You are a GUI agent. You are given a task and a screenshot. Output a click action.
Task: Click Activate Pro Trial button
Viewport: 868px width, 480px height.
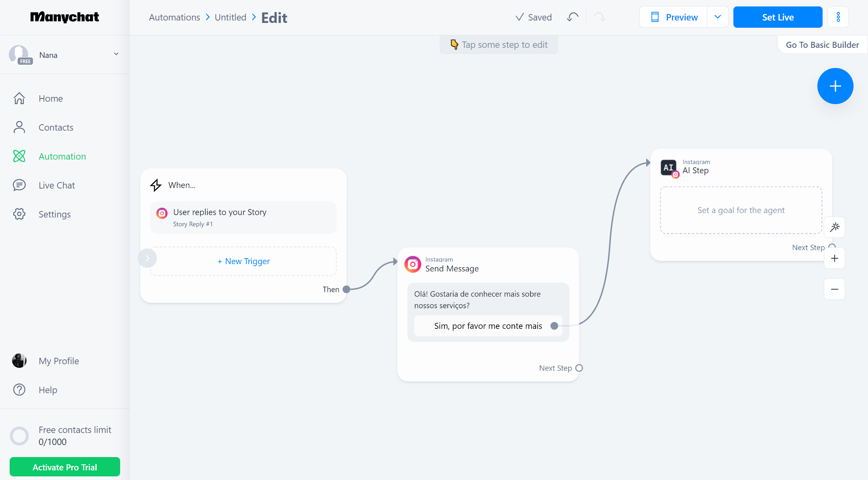(x=65, y=467)
